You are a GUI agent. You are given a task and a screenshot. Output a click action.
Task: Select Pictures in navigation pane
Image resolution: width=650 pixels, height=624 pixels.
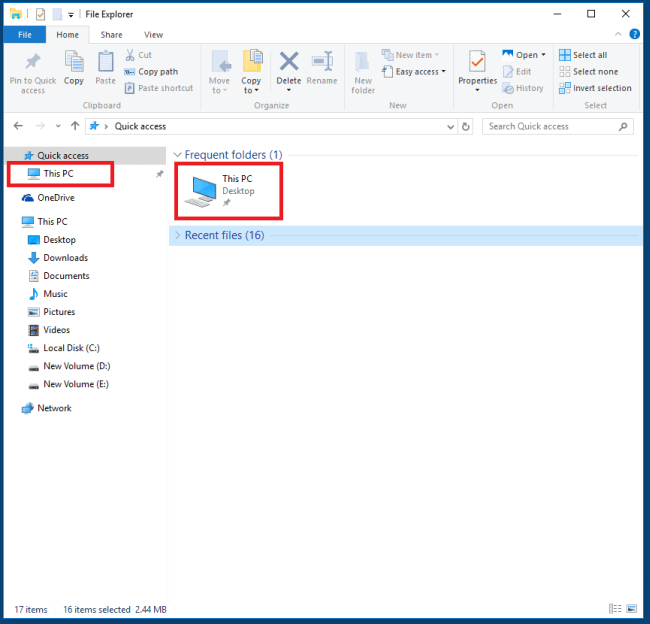(x=51, y=312)
